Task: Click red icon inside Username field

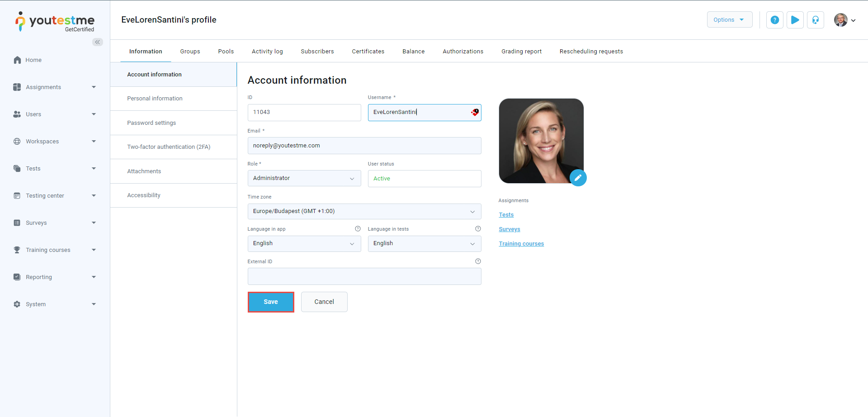Action: click(475, 112)
